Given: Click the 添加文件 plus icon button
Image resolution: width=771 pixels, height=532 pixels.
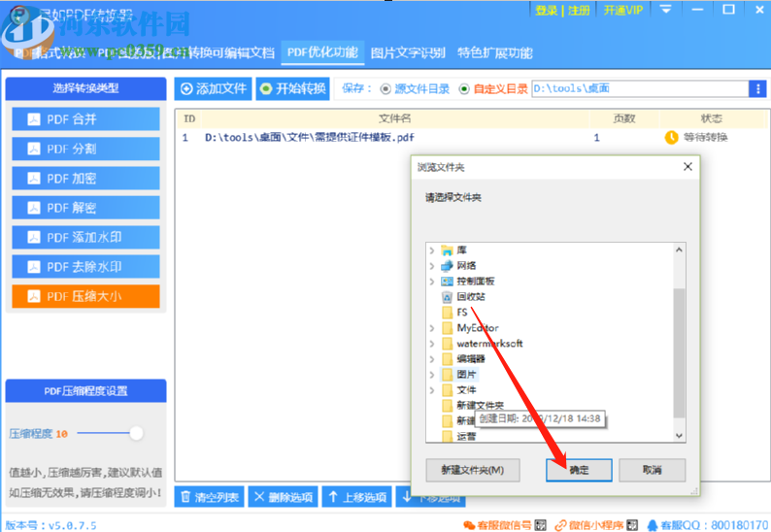Looking at the screenshot, I should coord(213,88).
